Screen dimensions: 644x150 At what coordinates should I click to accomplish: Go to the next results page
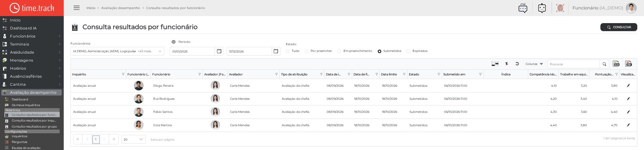[x=104, y=139]
